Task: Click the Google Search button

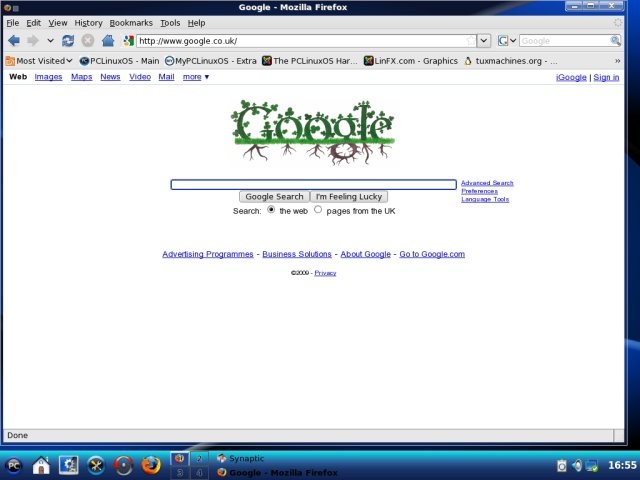Action: pos(274,197)
